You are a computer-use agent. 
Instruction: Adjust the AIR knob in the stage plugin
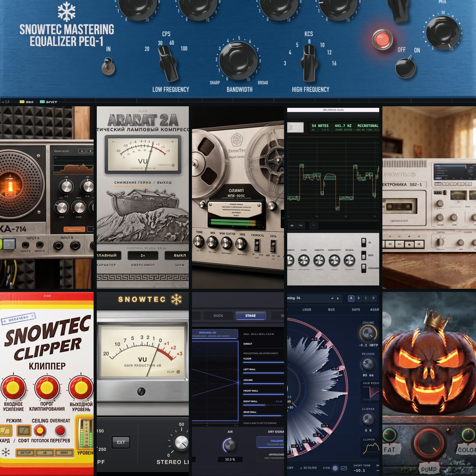click(x=230, y=445)
